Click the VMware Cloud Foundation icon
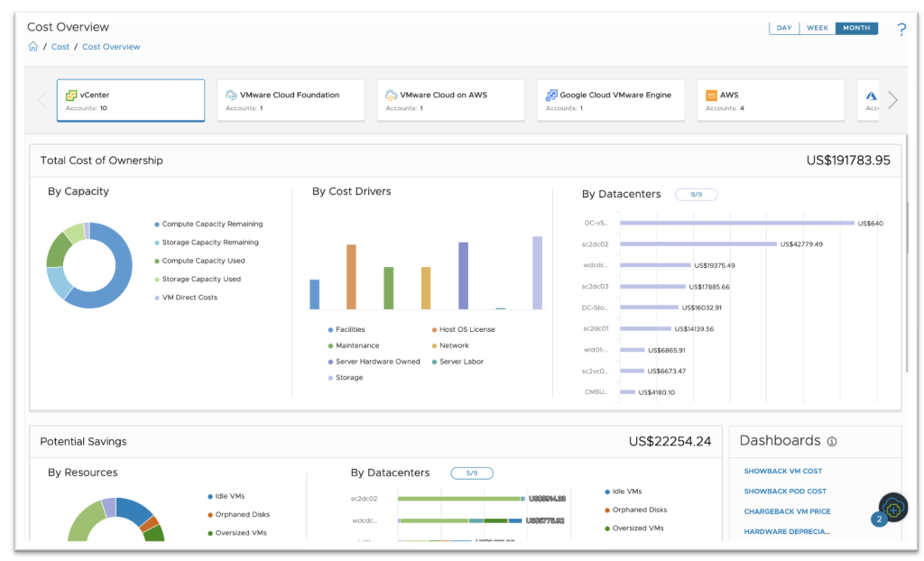Viewport: 924px width, 561px height. (x=231, y=95)
